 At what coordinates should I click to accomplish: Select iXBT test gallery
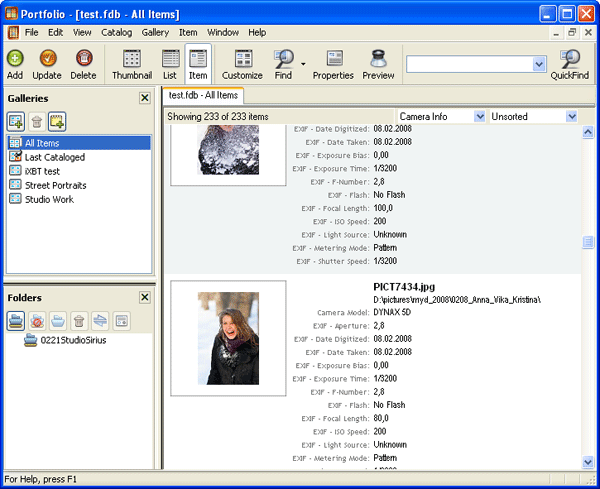(x=42, y=171)
